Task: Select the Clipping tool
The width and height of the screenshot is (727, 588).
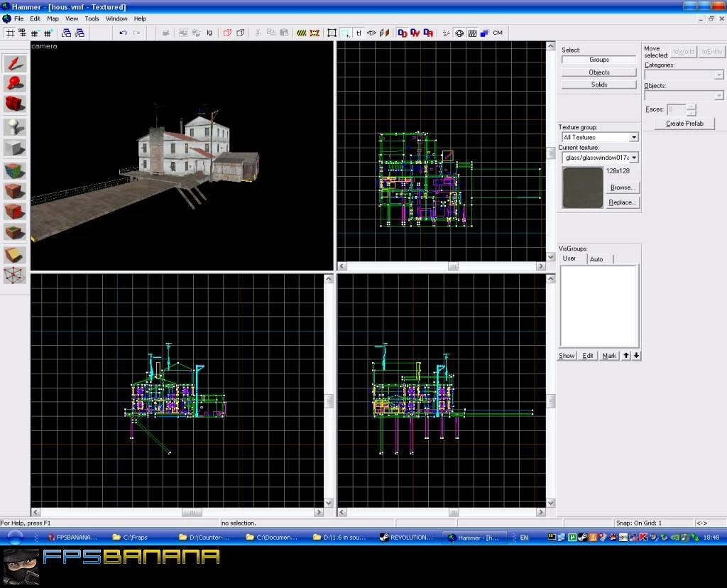Action: (15, 254)
